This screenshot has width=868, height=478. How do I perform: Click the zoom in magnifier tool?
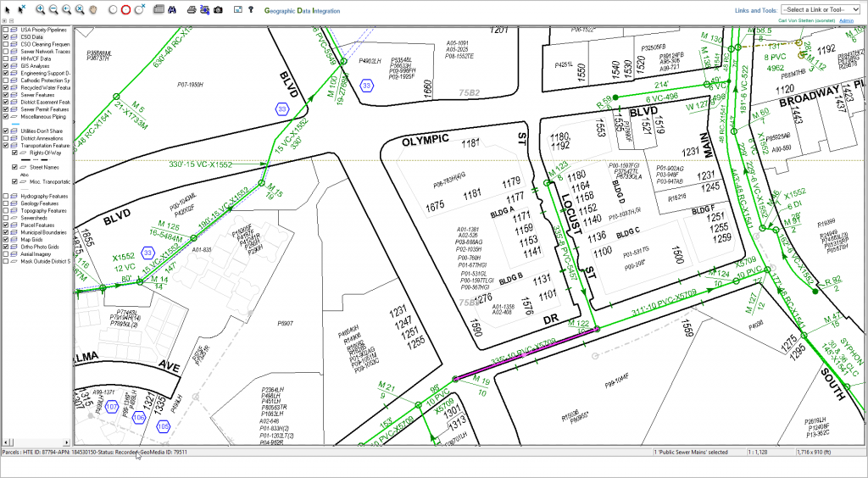tap(38, 9)
